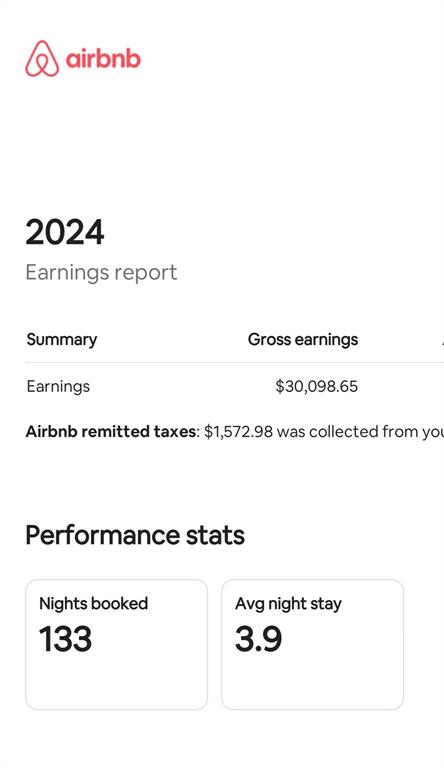The image size is (444, 768).
Task: Click the partially hidden column header at right edge
Action: click(x=443, y=339)
